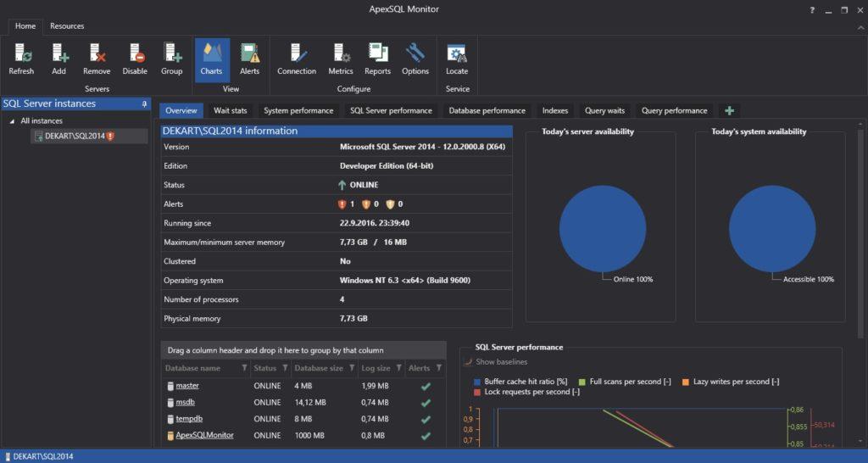Viewport: 868px width, 463px height.
Task: Click the Lock requests per second legend swatch
Action: tap(477, 392)
